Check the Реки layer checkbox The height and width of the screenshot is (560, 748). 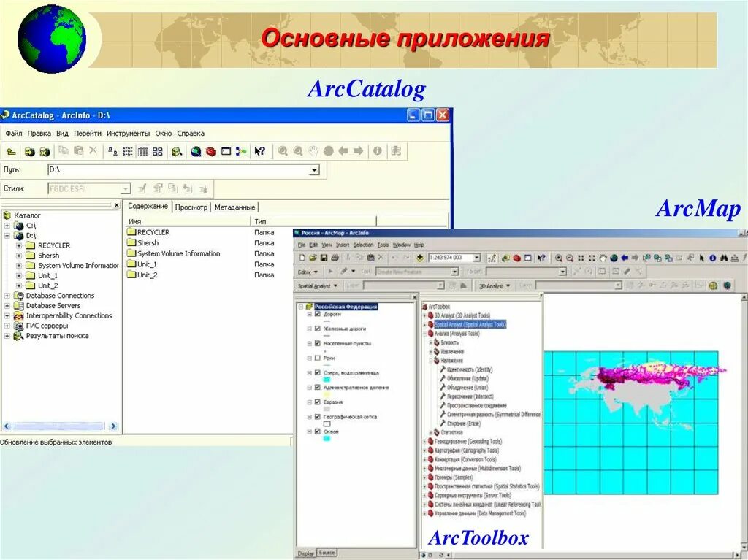coord(317,358)
